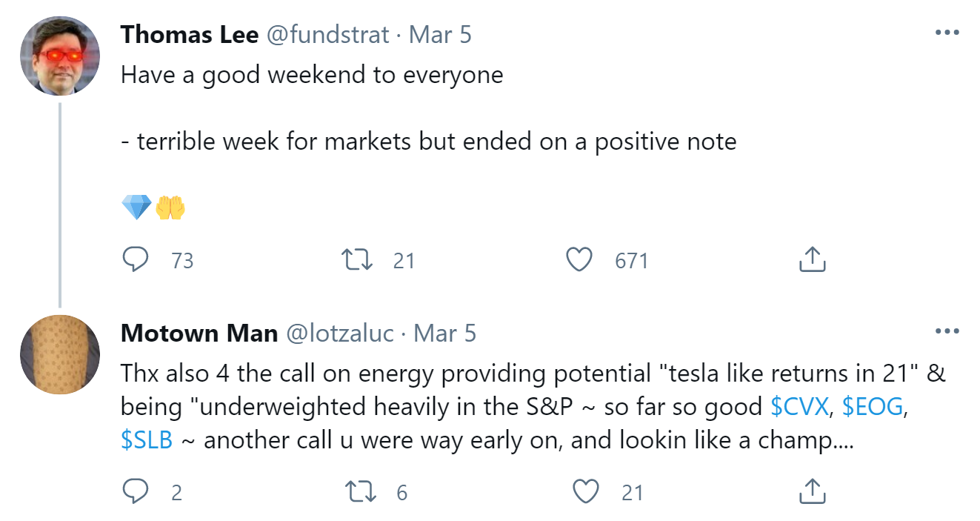Open the $CVX cashtag link
The width and height of the screenshot is (980, 521).
pyautogui.click(x=799, y=406)
